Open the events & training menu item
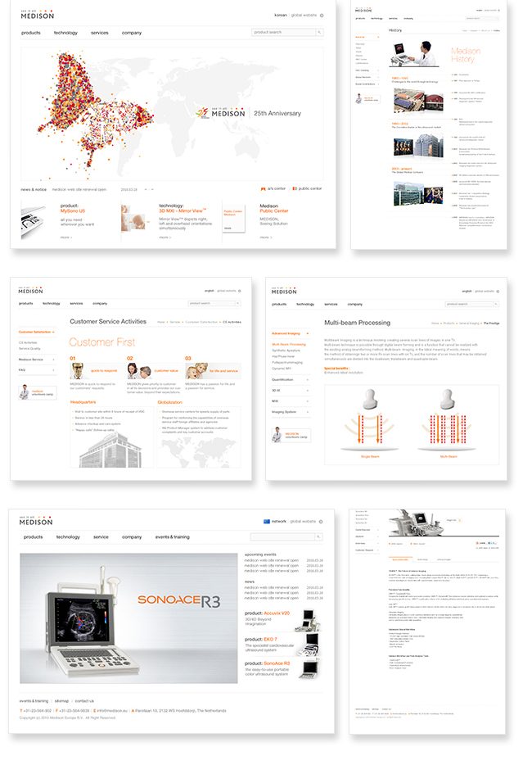 pyautogui.click(x=172, y=537)
